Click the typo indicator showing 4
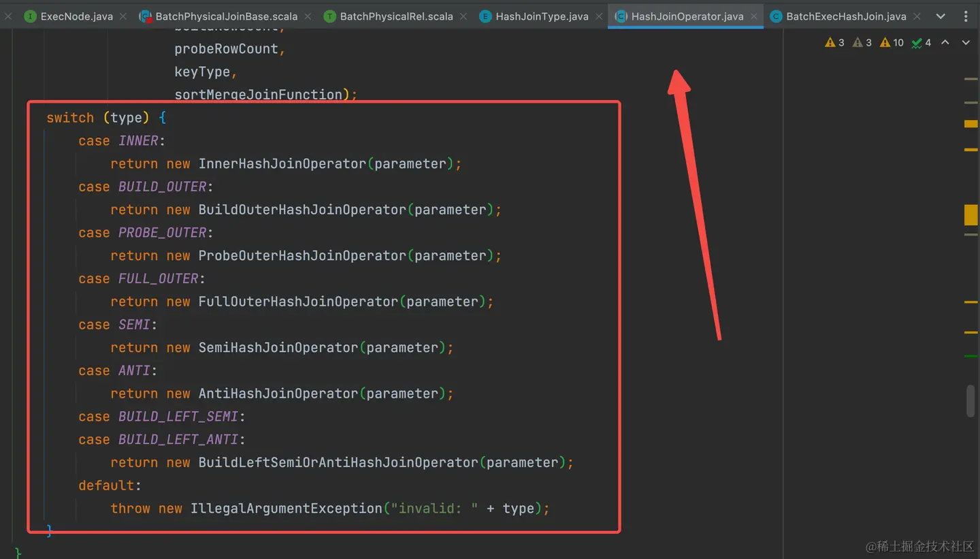The width and height of the screenshot is (980, 559). (x=921, y=42)
